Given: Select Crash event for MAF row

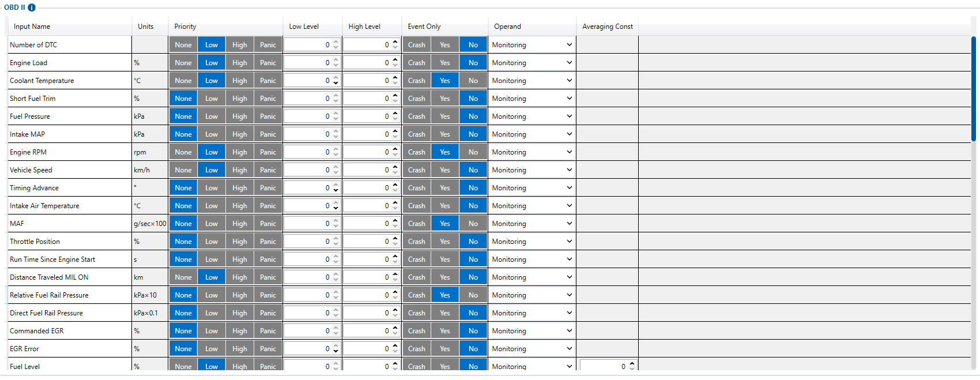Looking at the screenshot, I should pos(416,224).
